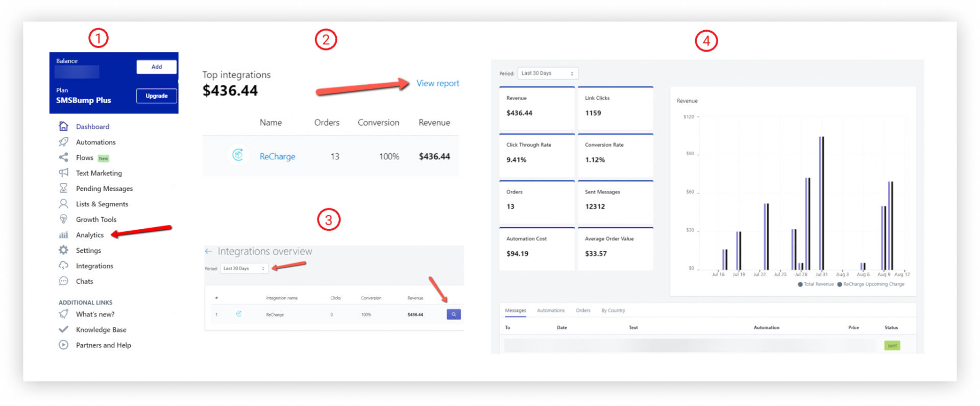Image resolution: width=980 pixels, height=406 pixels.
Task: Open Period dropdown in Integrations overview
Action: click(x=244, y=269)
